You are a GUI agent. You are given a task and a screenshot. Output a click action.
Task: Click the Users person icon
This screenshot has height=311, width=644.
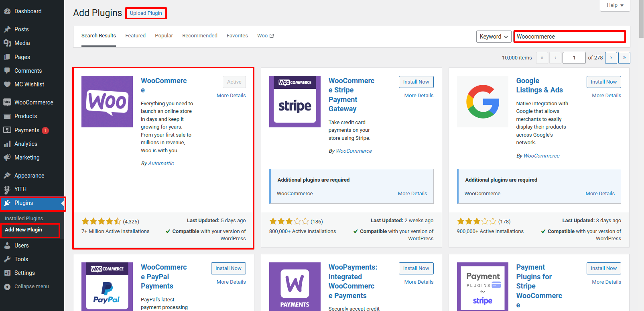[x=7, y=246]
